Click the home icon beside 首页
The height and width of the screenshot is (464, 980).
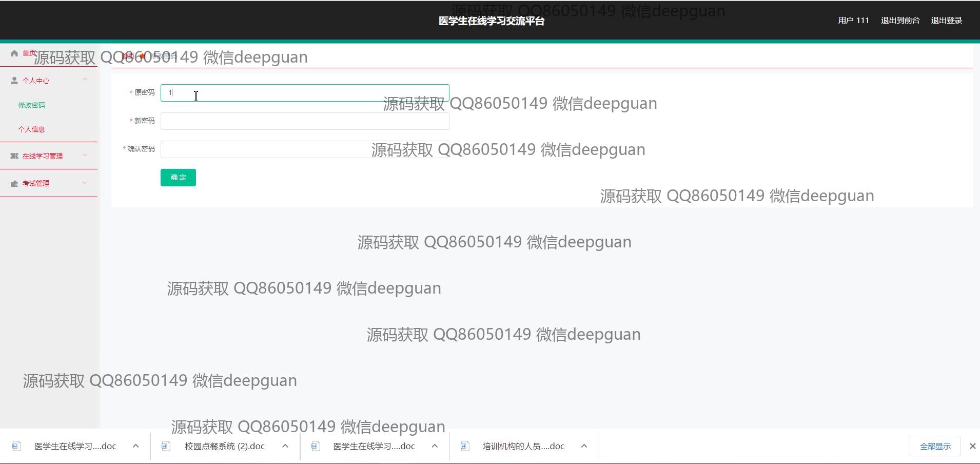[14, 53]
